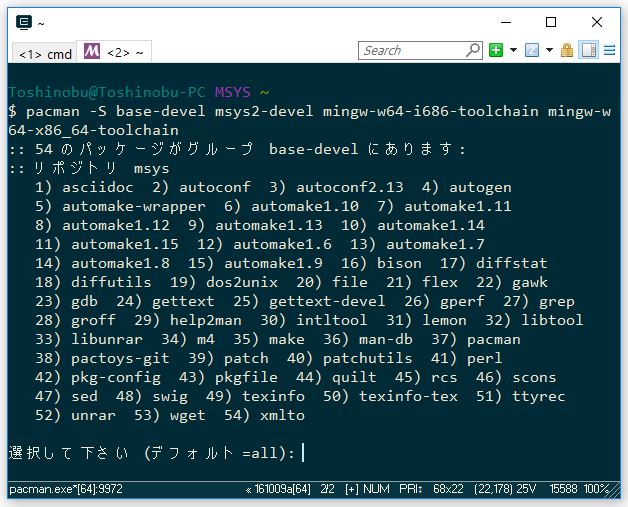This screenshot has width=628, height=507.
Task: Click the selection prompt '(デフォルト=all):'
Action: click(219, 453)
